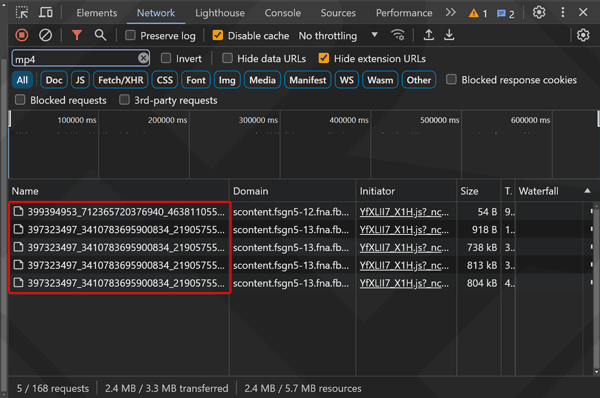Sort by Name column header
Viewport: 600px width, 398px height.
click(119, 191)
